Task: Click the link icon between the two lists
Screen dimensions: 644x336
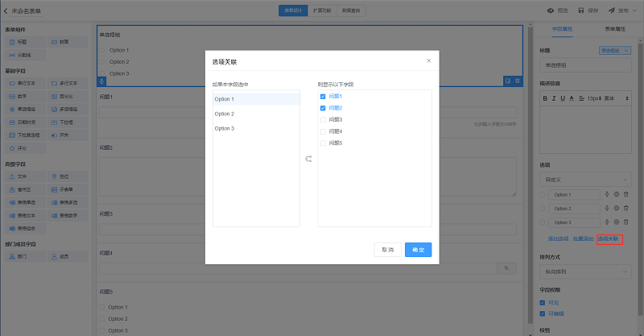Action: click(x=308, y=159)
